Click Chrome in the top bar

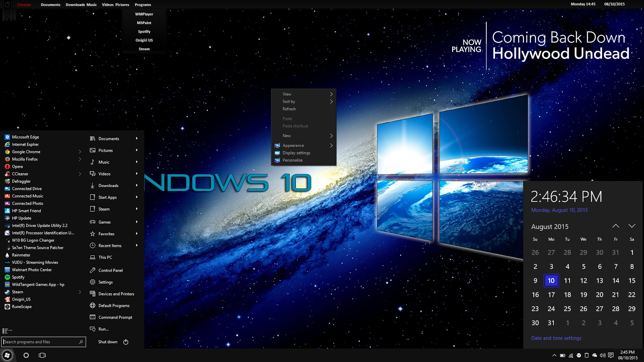24,5
